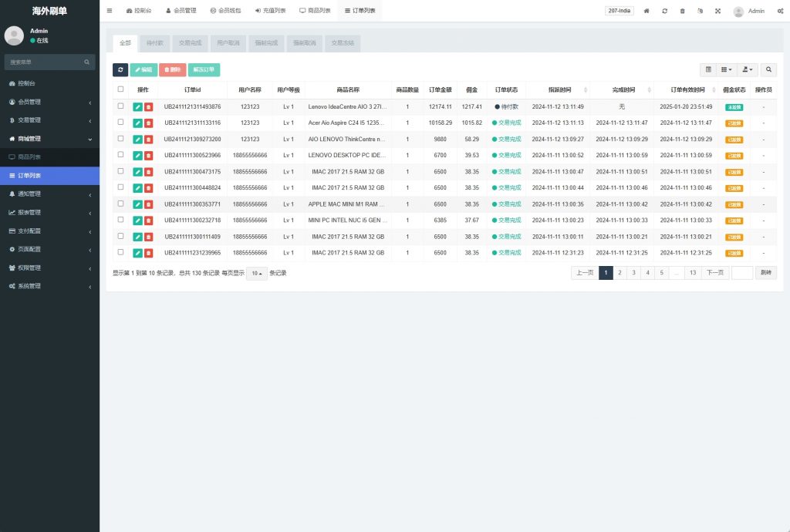Toggle fullscreen with the expand icon in the header
This screenshot has width=790, height=532.
click(x=717, y=11)
